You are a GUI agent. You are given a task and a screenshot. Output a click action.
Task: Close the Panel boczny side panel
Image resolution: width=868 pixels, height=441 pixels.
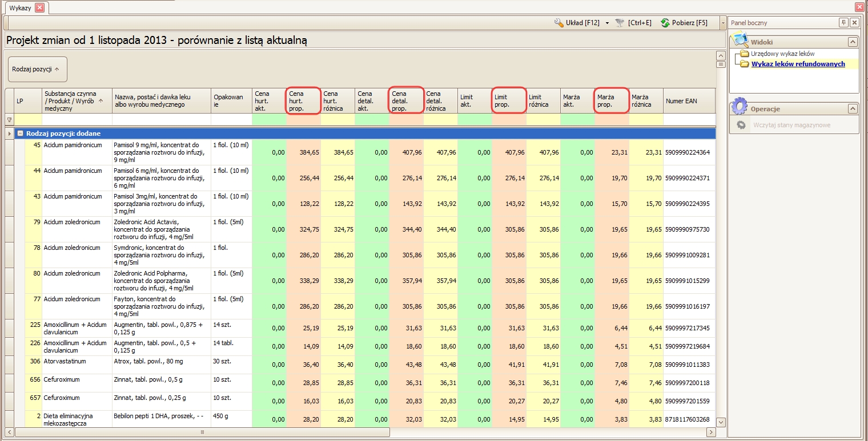pyautogui.click(x=854, y=23)
